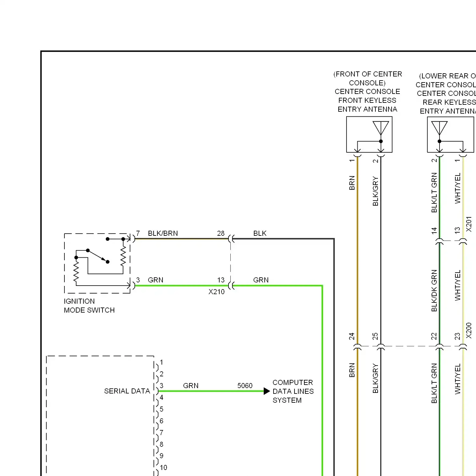Select pin 22 at connector X200
This screenshot has width=476, height=476.
tap(434, 336)
